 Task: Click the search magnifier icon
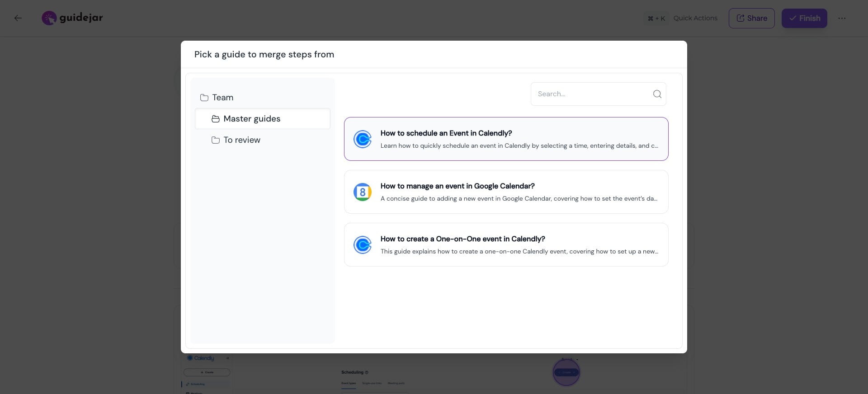[657, 94]
